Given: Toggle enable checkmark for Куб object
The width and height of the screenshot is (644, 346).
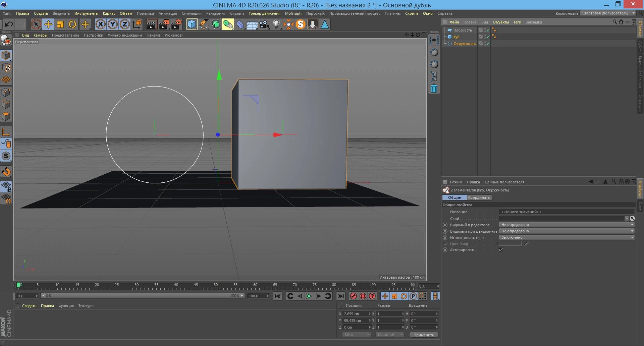Looking at the screenshot, I should [x=488, y=37].
